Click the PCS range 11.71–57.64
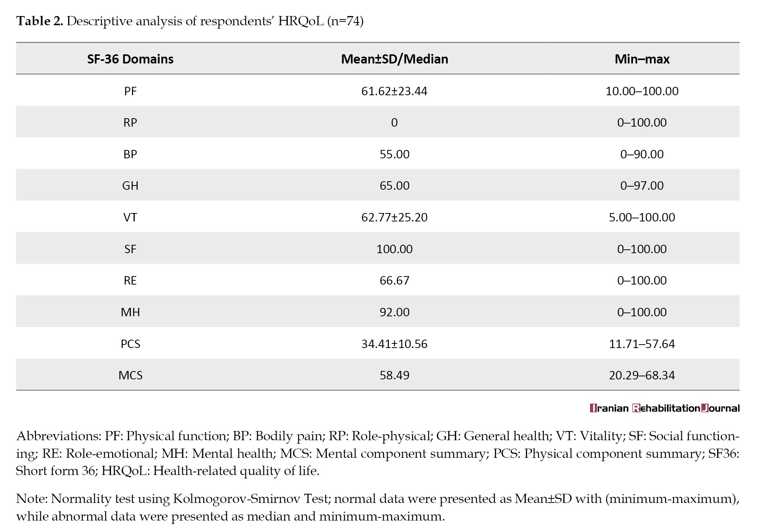Screen dimensions: 760x532 point(642,344)
